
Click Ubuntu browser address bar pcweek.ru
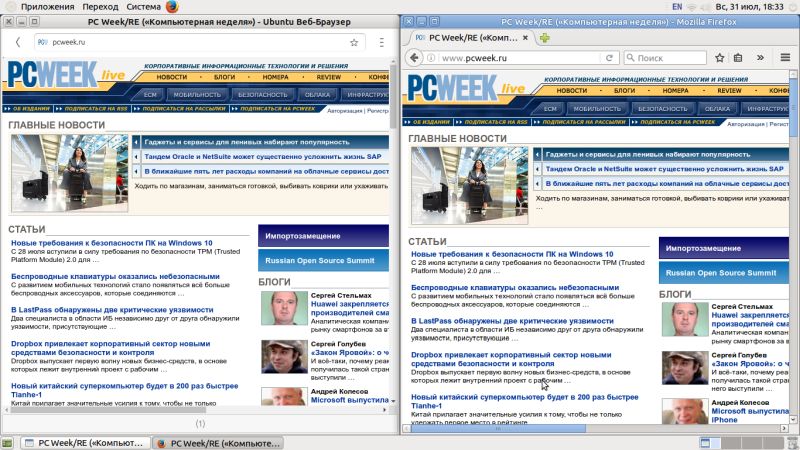pyautogui.click(x=199, y=42)
